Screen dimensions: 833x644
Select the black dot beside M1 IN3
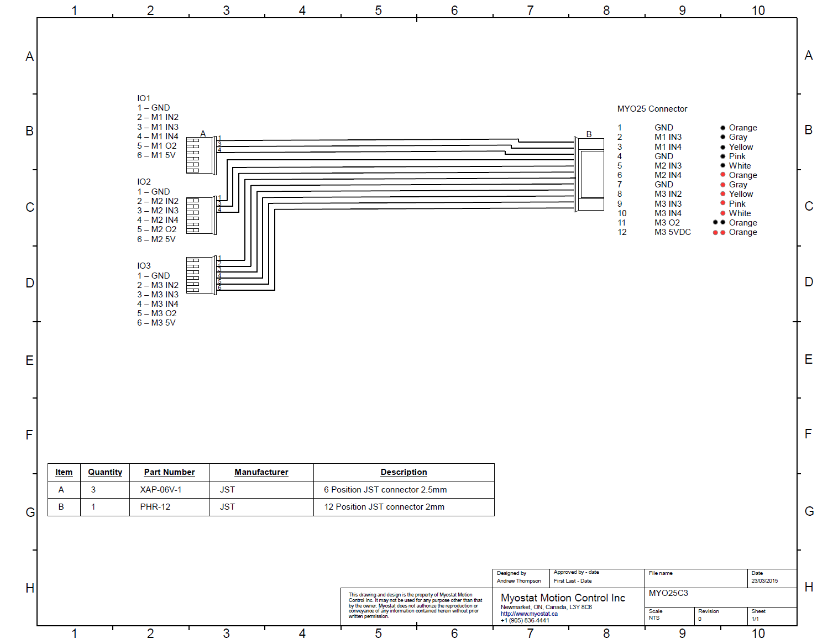click(722, 137)
